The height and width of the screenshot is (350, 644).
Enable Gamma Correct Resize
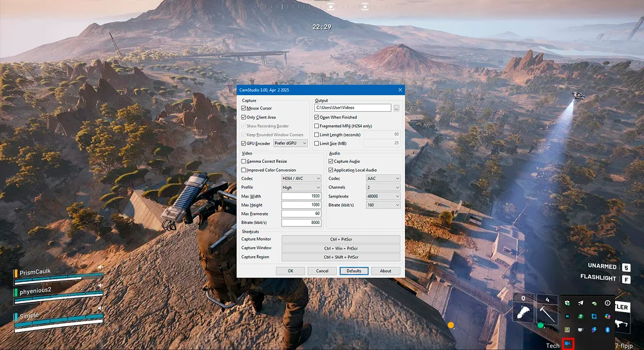click(x=243, y=161)
